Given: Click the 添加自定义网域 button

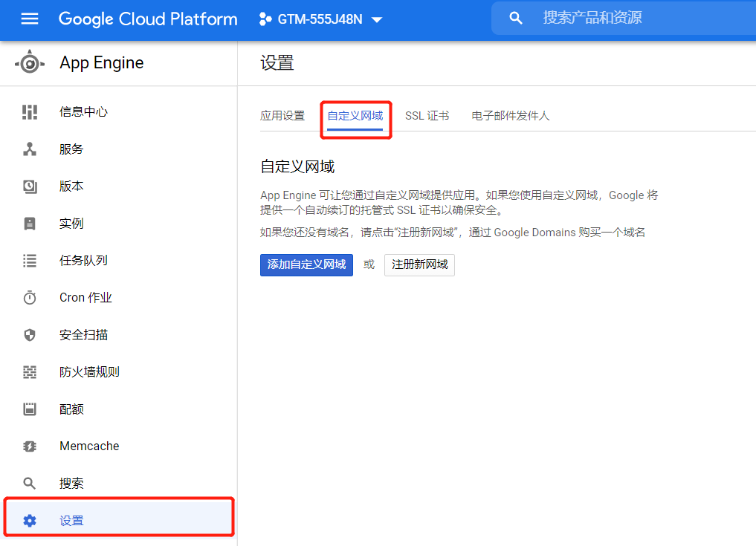Looking at the screenshot, I should pyautogui.click(x=306, y=264).
